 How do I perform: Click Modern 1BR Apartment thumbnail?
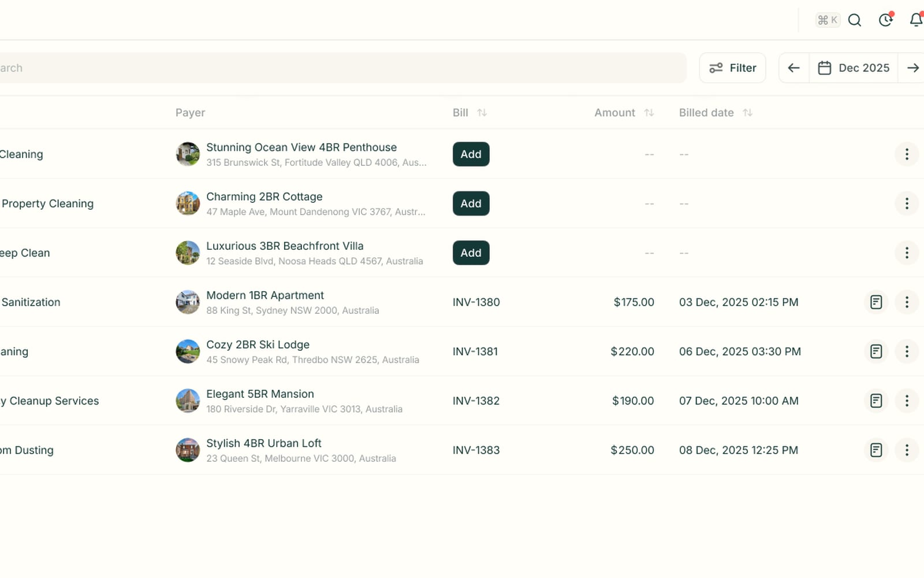coord(188,302)
